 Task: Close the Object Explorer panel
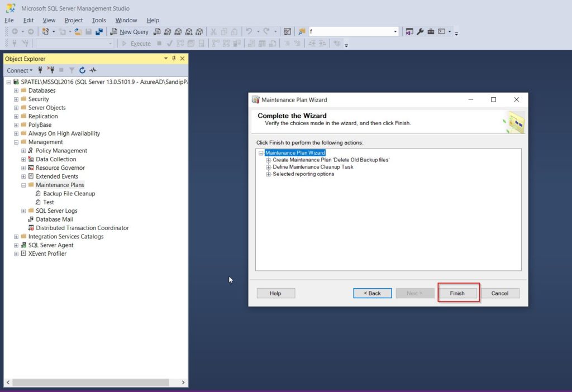pyautogui.click(x=183, y=58)
